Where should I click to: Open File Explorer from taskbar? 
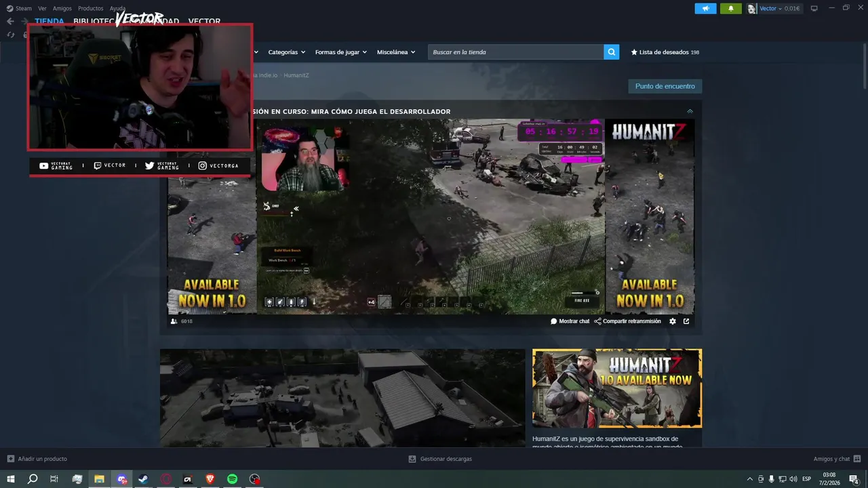point(99,479)
